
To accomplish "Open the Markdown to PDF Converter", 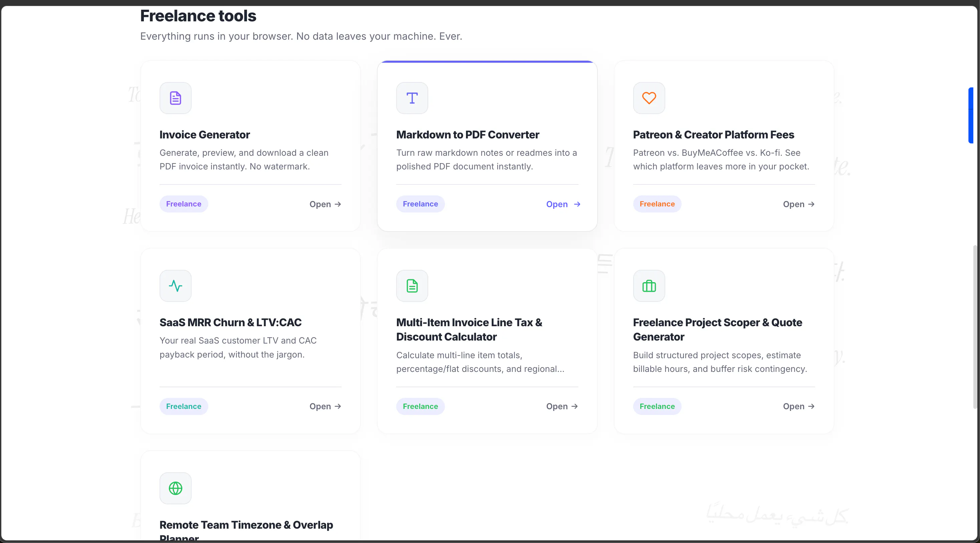I will 563,204.
